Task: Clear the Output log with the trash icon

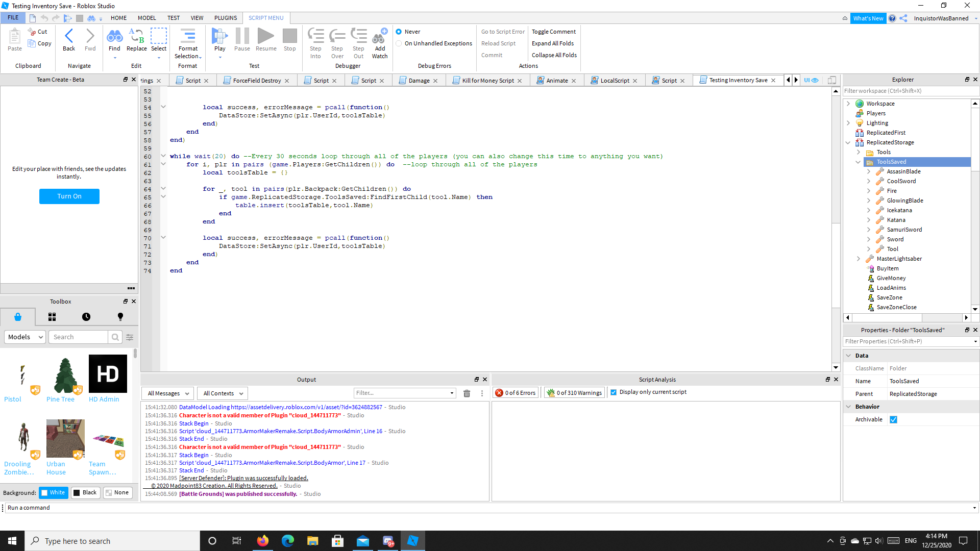Action: 467,393
